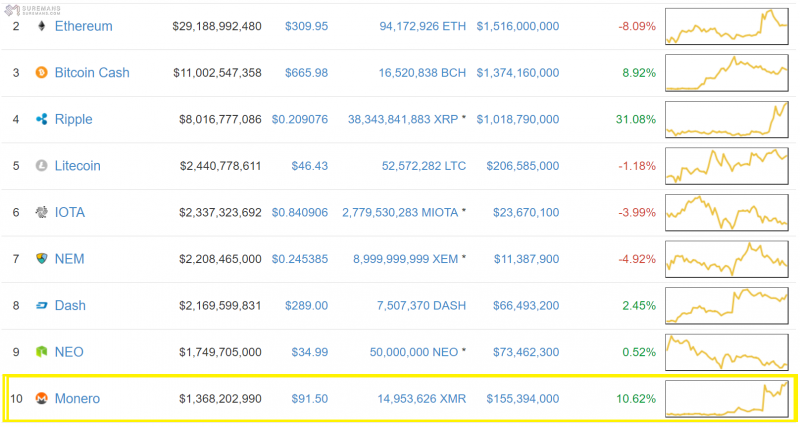Select Dash market cap $2,169,599,831

[x=220, y=306]
